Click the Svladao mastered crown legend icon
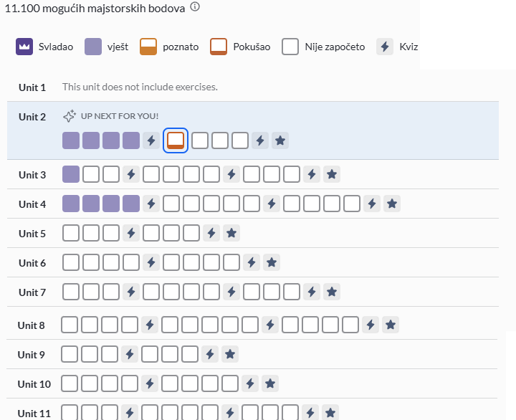Viewport: 516px width, 420px height. (24, 47)
